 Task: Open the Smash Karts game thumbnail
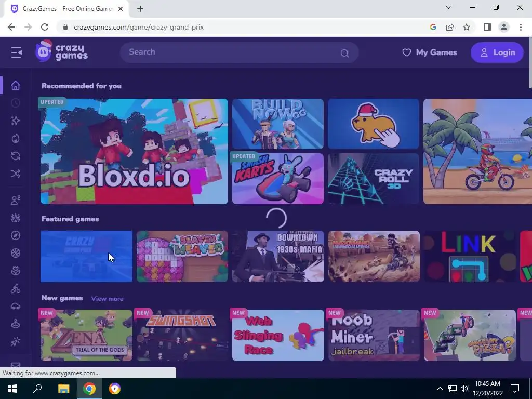[278, 179]
